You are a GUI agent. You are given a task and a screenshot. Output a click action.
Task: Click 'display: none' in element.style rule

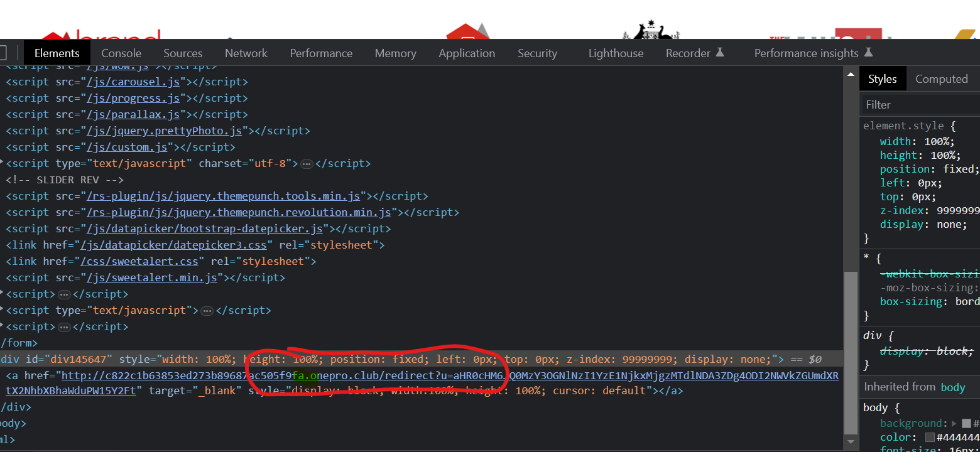(x=923, y=225)
